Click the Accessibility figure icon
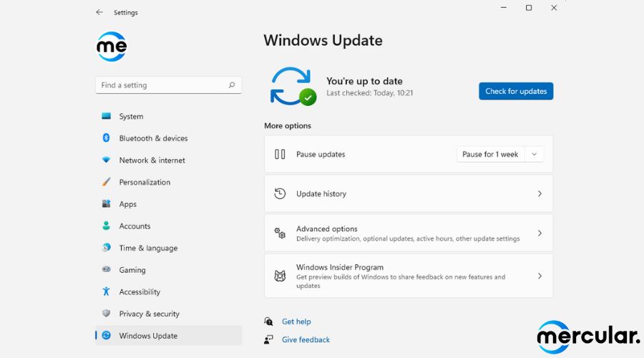 pyautogui.click(x=107, y=291)
